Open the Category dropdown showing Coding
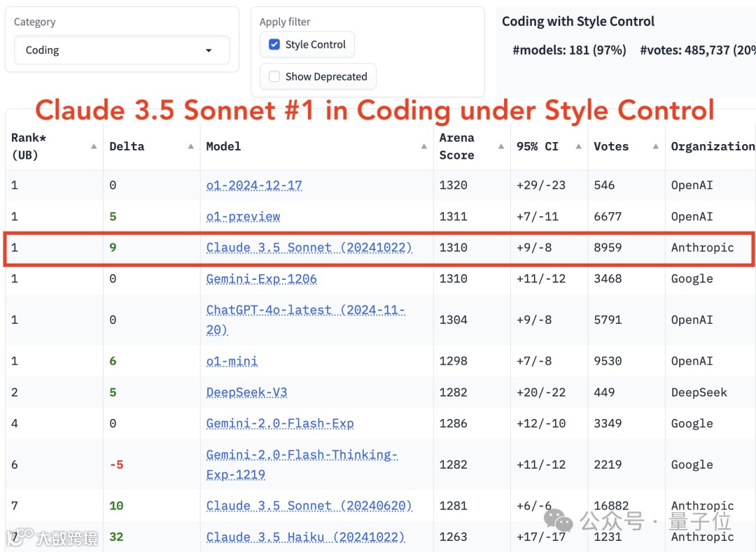Image resolution: width=756 pixels, height=552 pixels. [122, 50]
